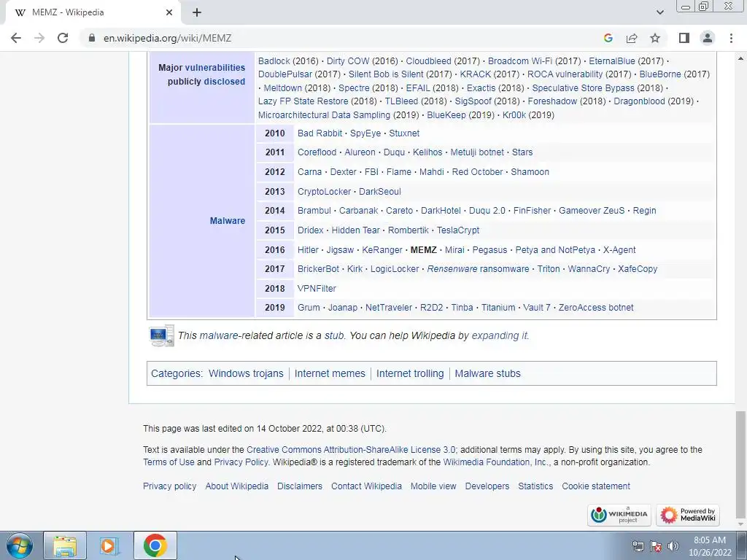Open Chrome profile avatar
The width and height of the screenshot is (747, 560).
click(x=708, y=38)
